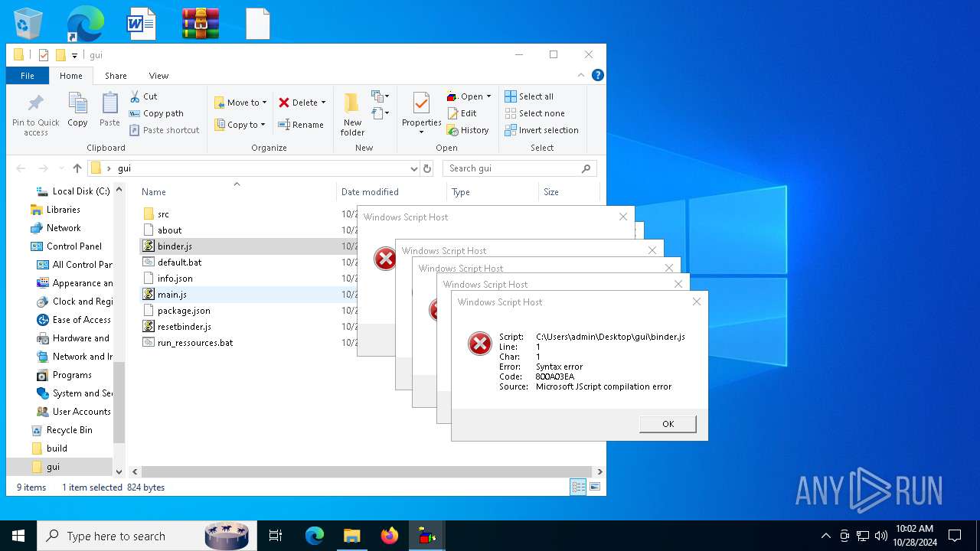The height and width of the screenshot is (551, 980).
Task: Select binder.js file
Action: point(175,246)
